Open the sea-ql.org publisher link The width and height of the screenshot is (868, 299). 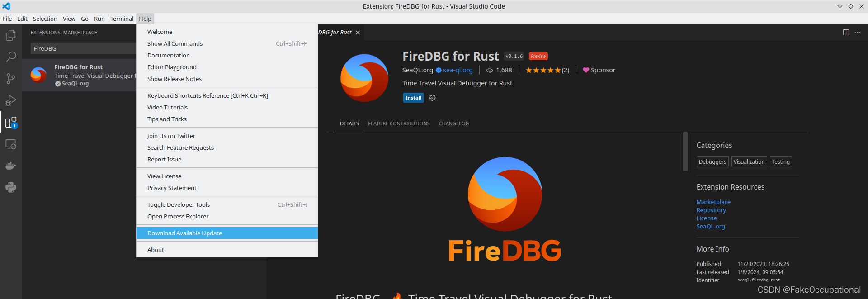[x=458, y=70]
